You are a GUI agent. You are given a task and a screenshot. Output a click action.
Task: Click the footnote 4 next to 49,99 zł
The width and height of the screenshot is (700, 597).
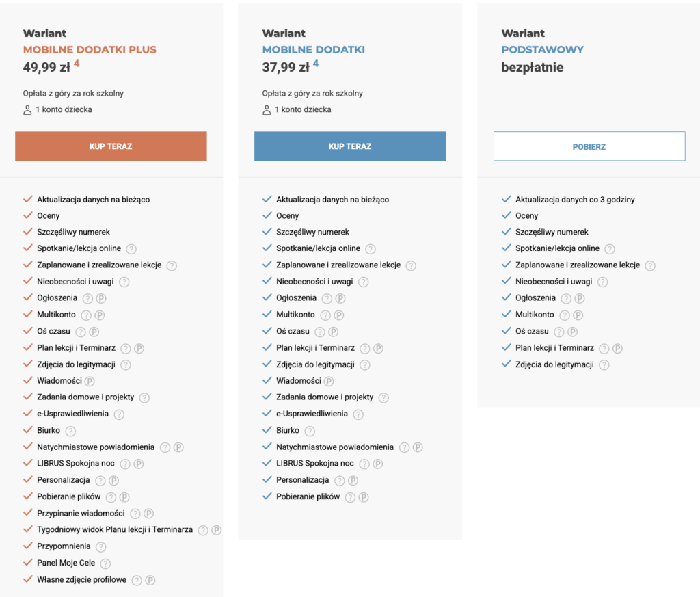(x=77, y=64)
